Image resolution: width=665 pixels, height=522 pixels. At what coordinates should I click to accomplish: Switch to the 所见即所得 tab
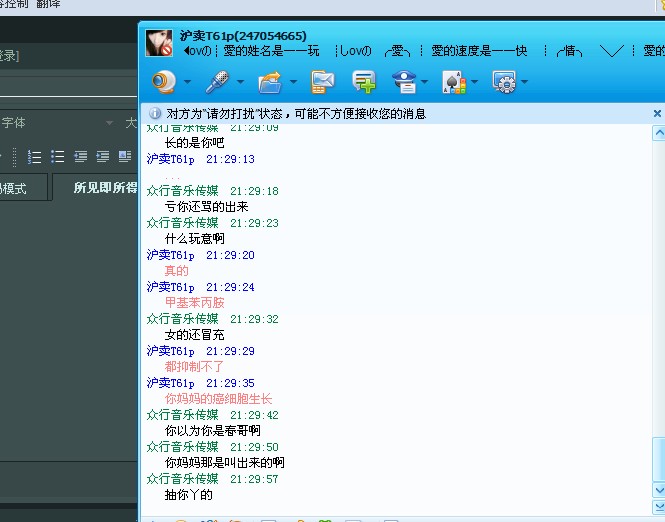click(104, 188)
